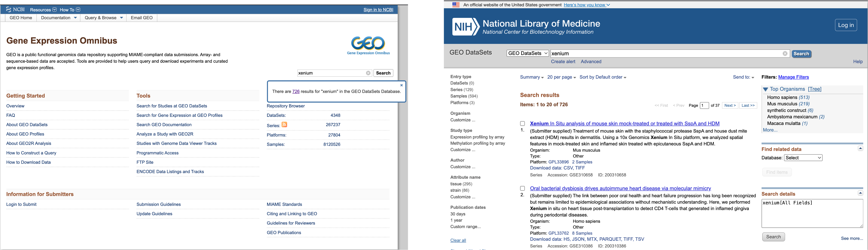Click the NCBI logo in top bar
Screen dimensions: 868x250
(15, 9)
